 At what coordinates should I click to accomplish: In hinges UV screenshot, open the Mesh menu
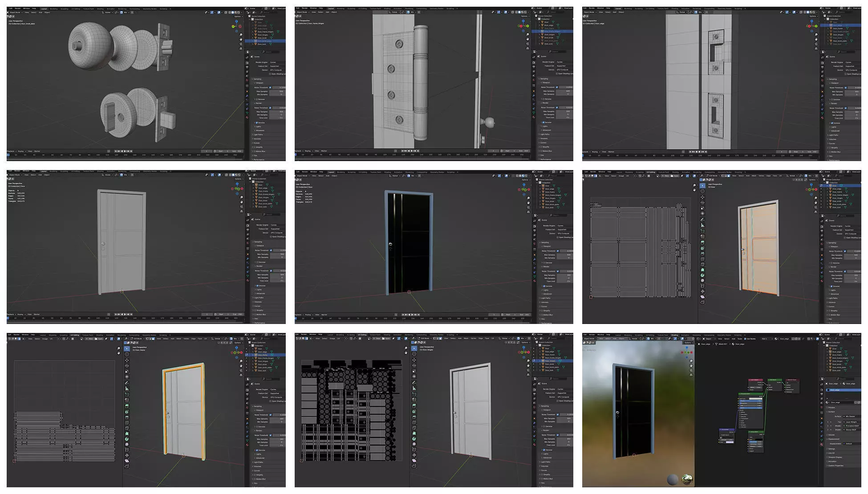click(x=466, y=338)
